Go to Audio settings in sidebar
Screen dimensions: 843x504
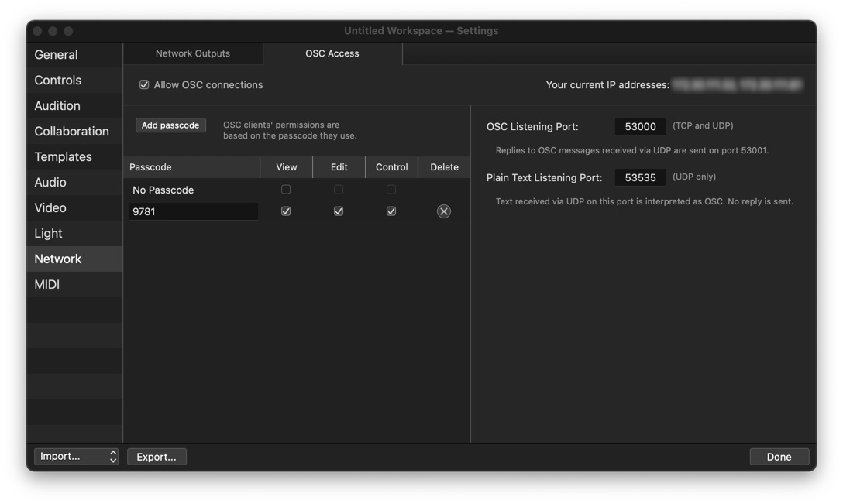[50, 183]
